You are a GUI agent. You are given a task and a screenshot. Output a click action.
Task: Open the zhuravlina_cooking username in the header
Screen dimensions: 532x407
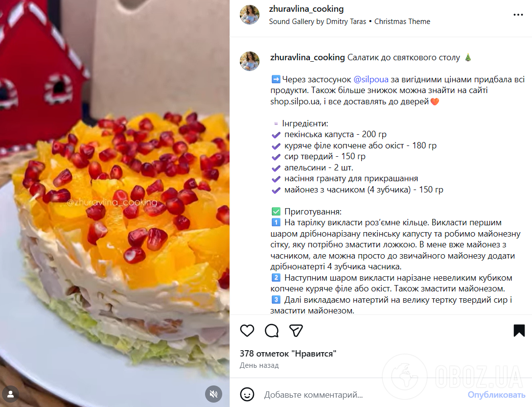(306, 9)
